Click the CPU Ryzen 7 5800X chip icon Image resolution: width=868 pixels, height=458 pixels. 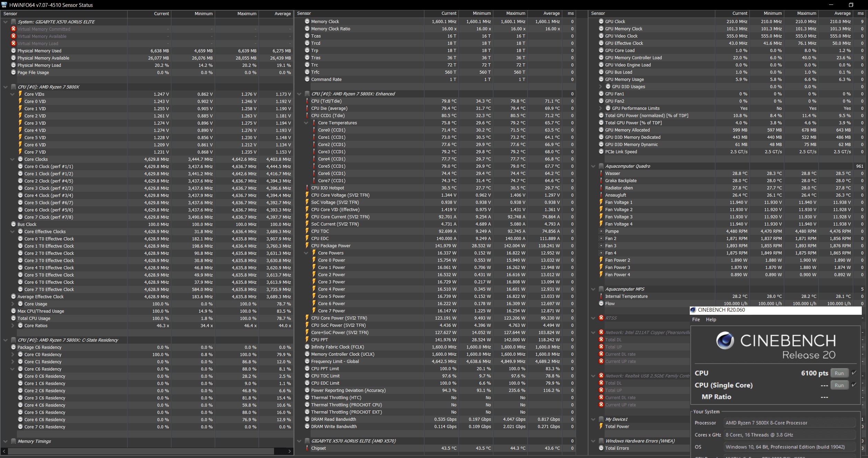tap(13, 87)
